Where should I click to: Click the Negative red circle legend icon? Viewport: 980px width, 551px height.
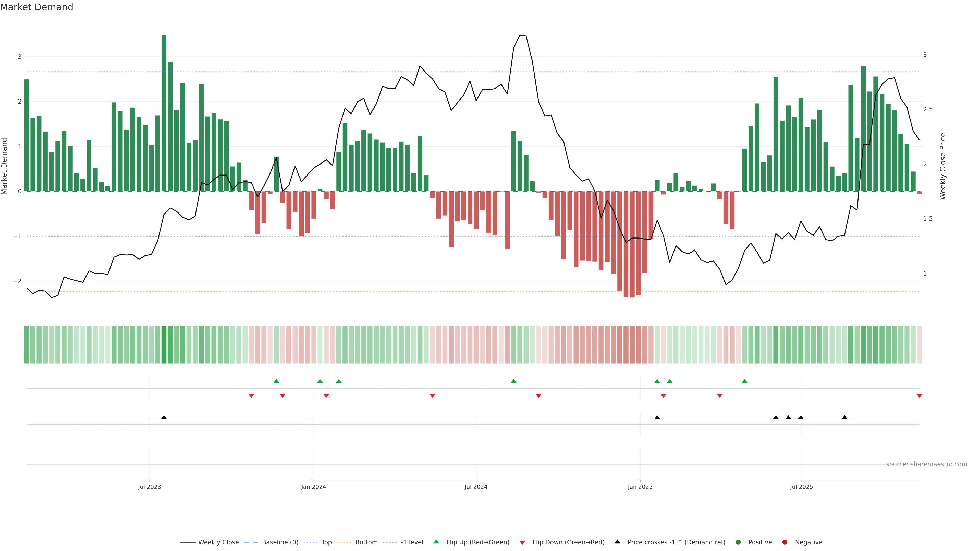pyautogui.click(x=785, y=542)
